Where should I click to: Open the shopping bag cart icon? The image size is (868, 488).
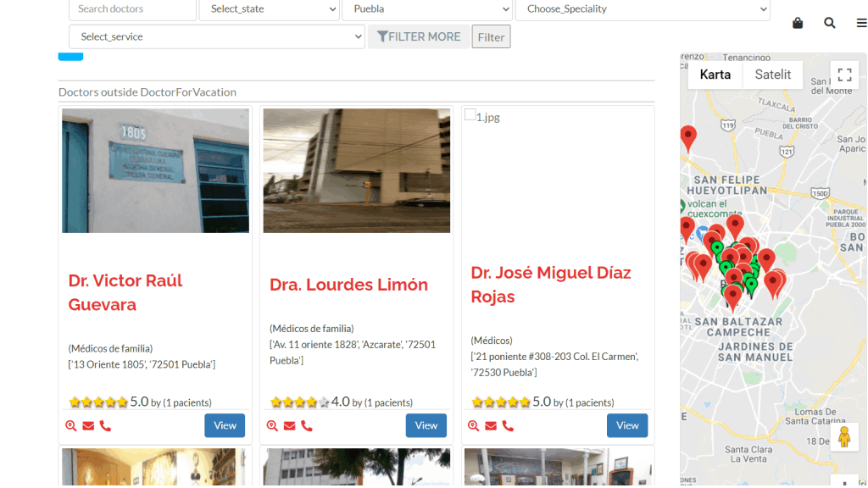(x=798, y=23)
